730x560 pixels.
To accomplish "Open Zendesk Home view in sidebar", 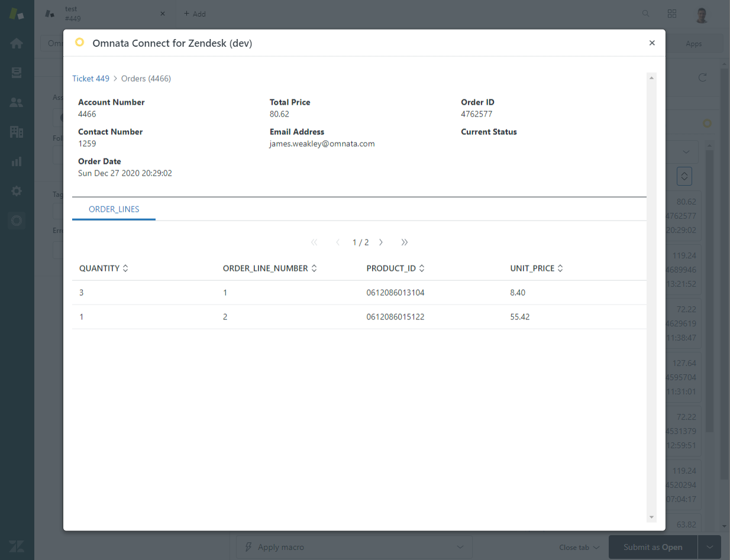I will pos(17,43).
